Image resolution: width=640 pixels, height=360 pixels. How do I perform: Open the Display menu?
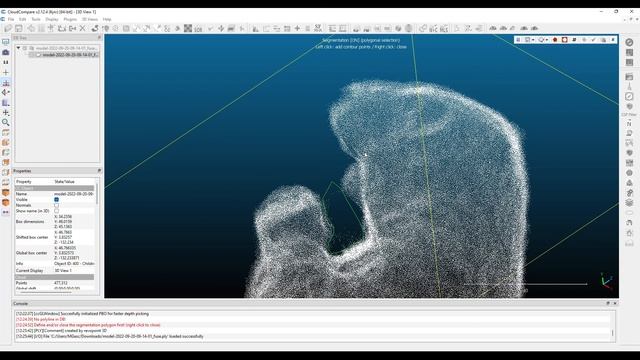pos(52,19)
